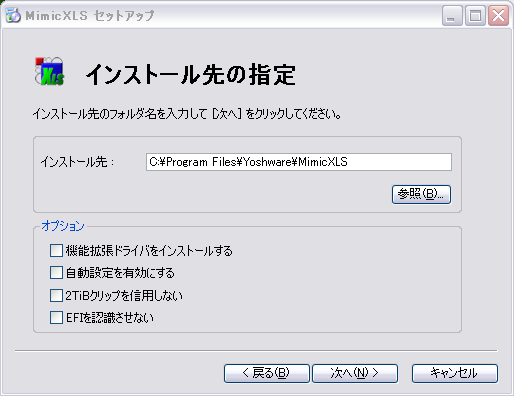Click the instruction text about フォルダ名
The height and width of the screenshot is (396, 514).
[x=187, y=114]
